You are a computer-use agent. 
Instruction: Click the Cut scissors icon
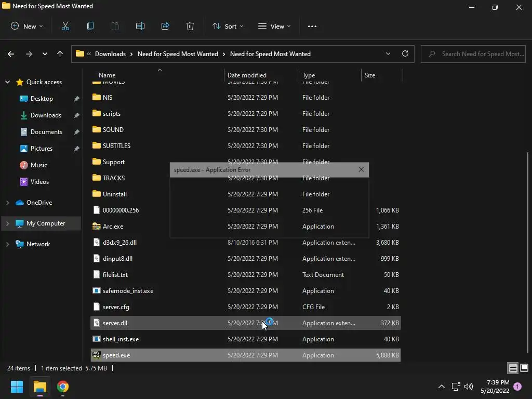click(x=65, y=26)
